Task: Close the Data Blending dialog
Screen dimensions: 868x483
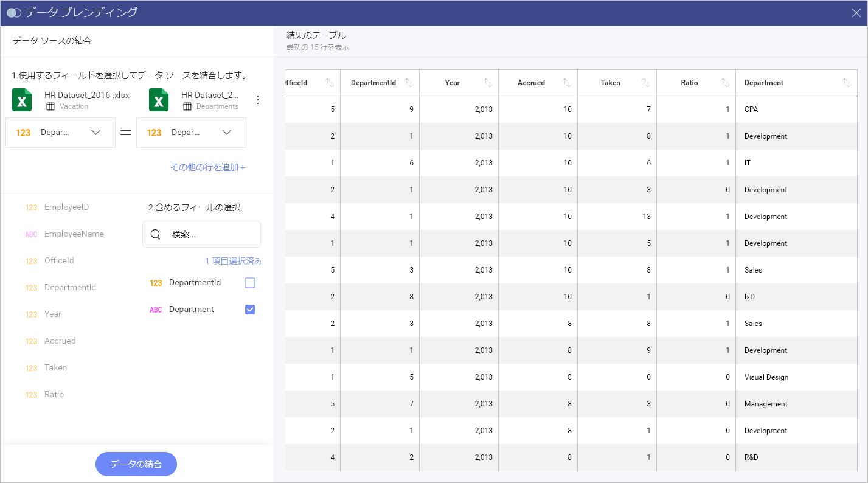Action: click(856, 13)
